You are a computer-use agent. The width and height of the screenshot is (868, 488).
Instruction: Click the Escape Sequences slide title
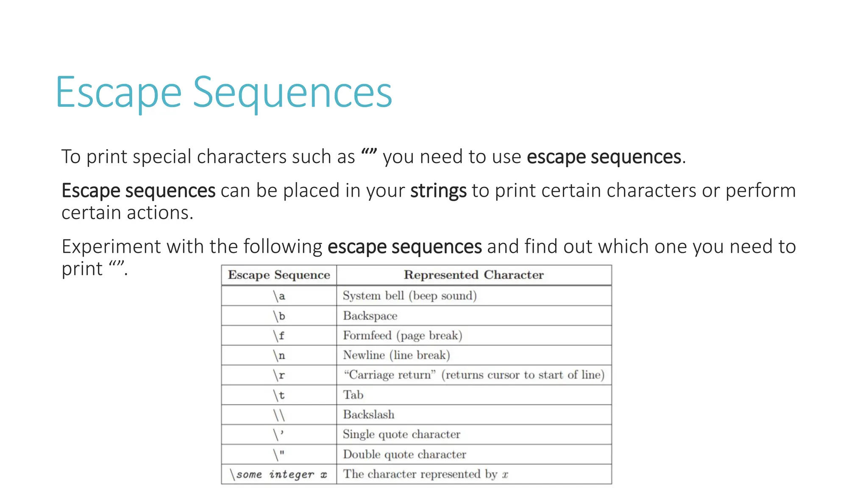click(x=224, y=92)
